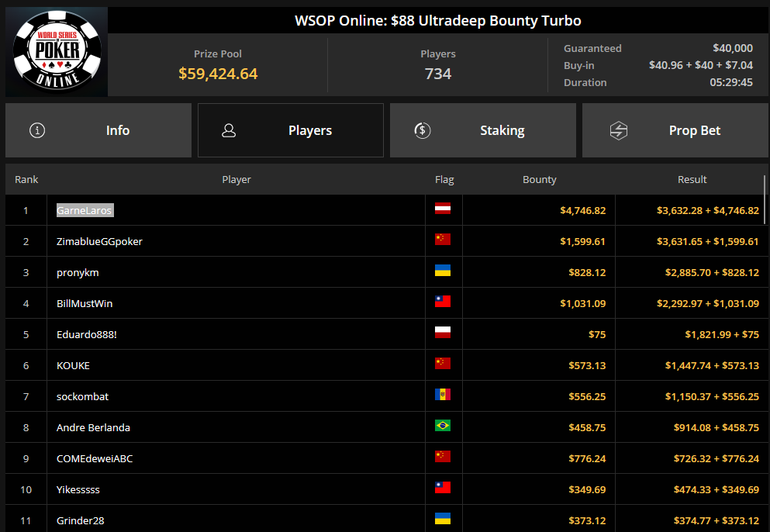The height and width of the screenshot is (532, 770).
Task: Sort the table by Rank column header
Action: click(x=26, y=179)
